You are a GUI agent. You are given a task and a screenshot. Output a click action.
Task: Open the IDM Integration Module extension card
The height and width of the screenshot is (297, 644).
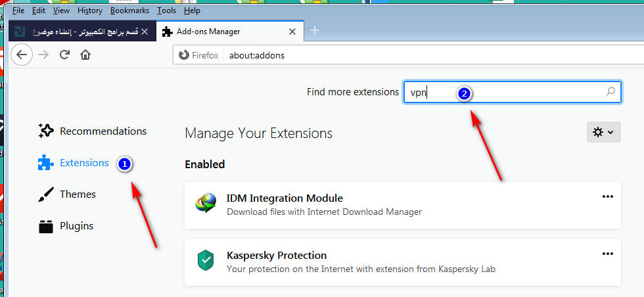pos(402,206)
